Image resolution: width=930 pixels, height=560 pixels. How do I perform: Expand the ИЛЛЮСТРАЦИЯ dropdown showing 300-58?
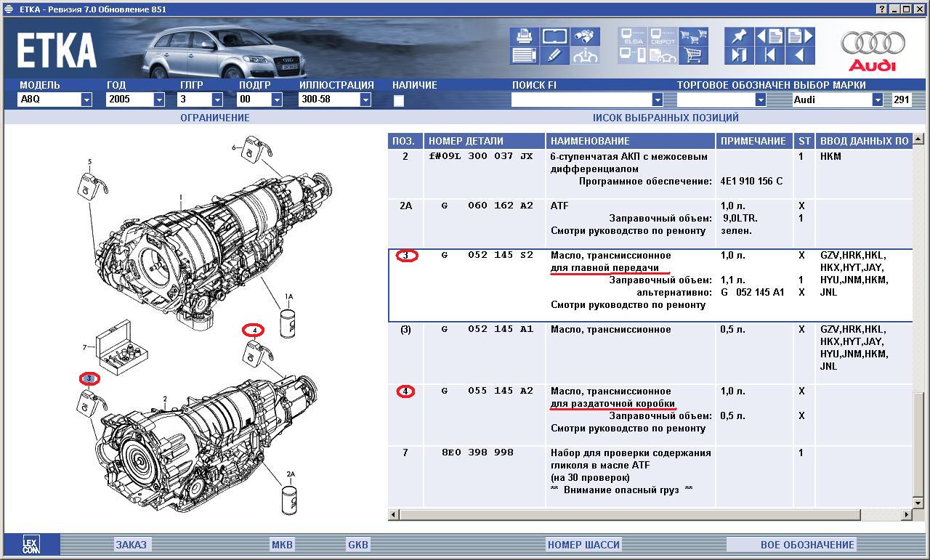(365, 100)
